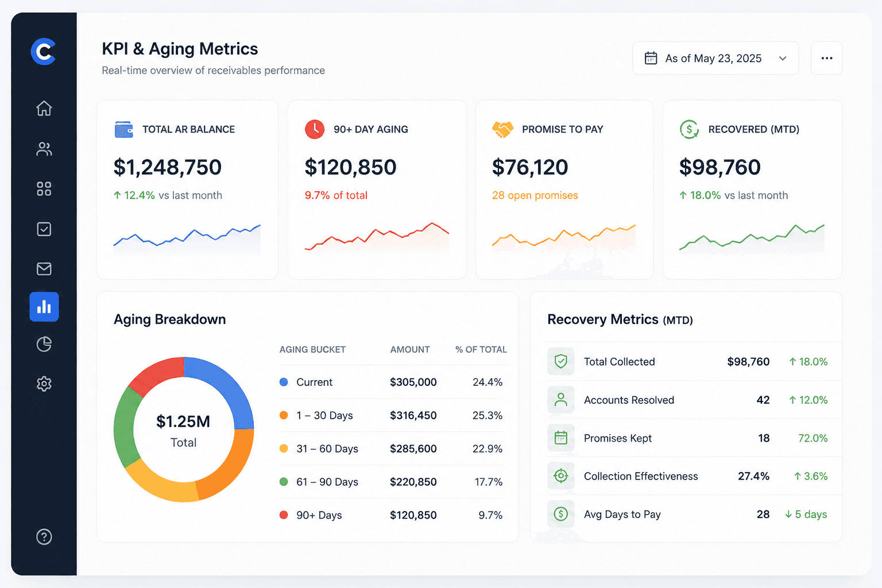The width and height of the screenshot is (882, 588).
Task: Click the 9.7% of total text
Action: [336, 195]
